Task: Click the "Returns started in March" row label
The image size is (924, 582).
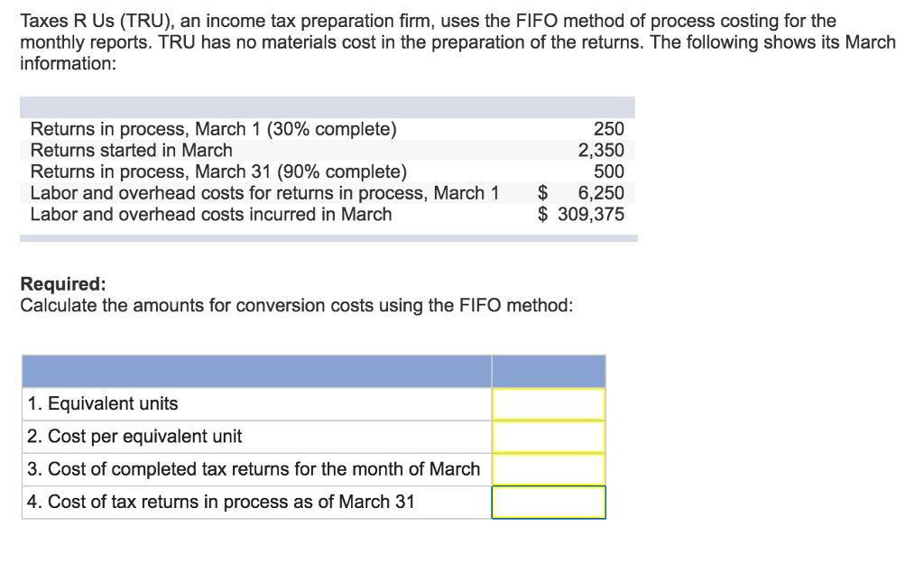Action: (x=132, y=151)
